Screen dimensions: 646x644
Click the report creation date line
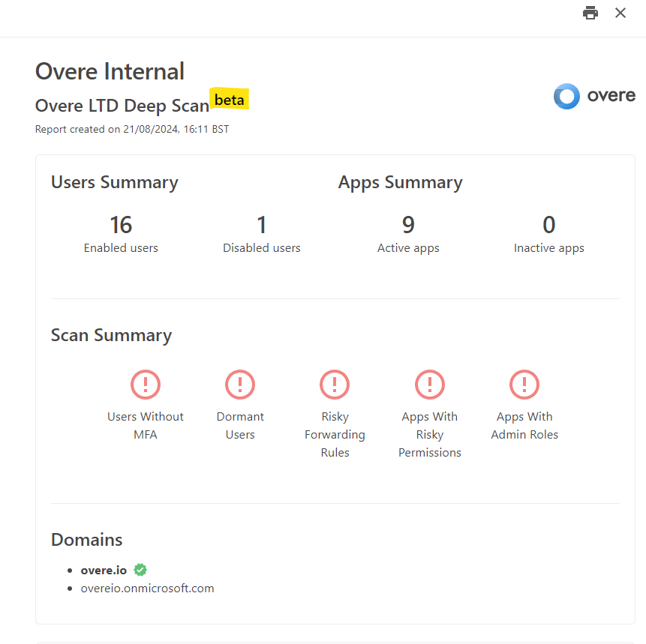tap(132, 129)
